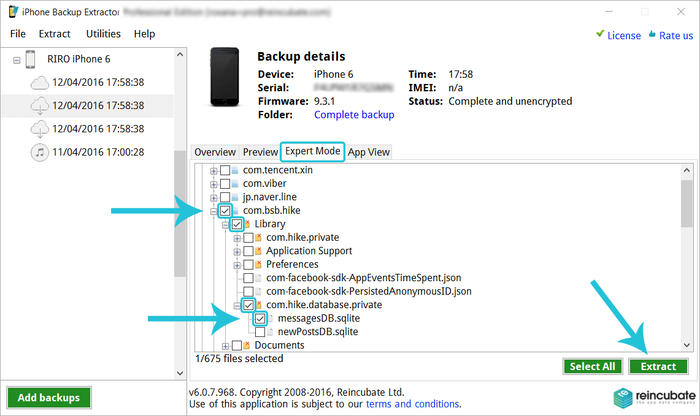Expand the com.hike.private node
The width and height of the screenshot is (700, 416).
tap(237, 238)
